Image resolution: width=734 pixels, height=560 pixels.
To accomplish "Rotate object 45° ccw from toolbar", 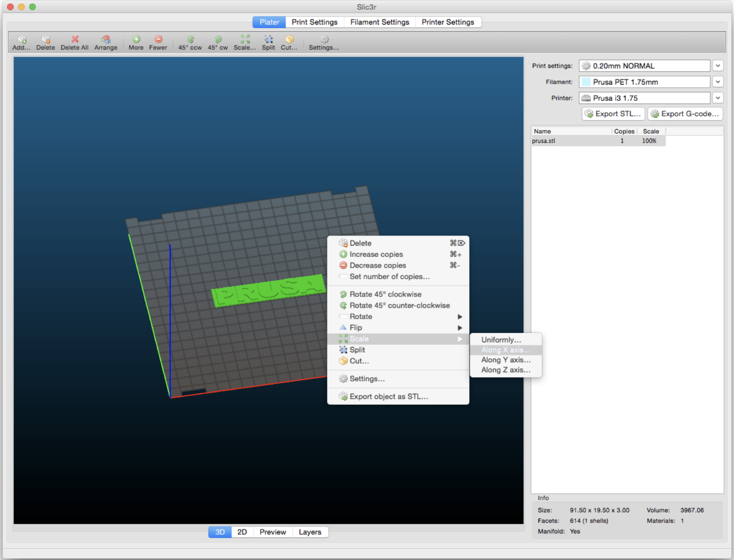I will (x=190, y=43).
